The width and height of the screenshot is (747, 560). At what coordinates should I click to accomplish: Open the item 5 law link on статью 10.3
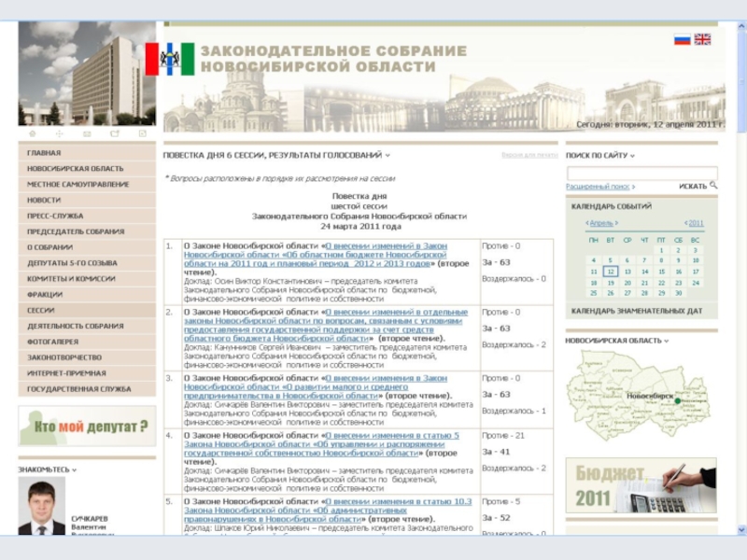(328, 511)
